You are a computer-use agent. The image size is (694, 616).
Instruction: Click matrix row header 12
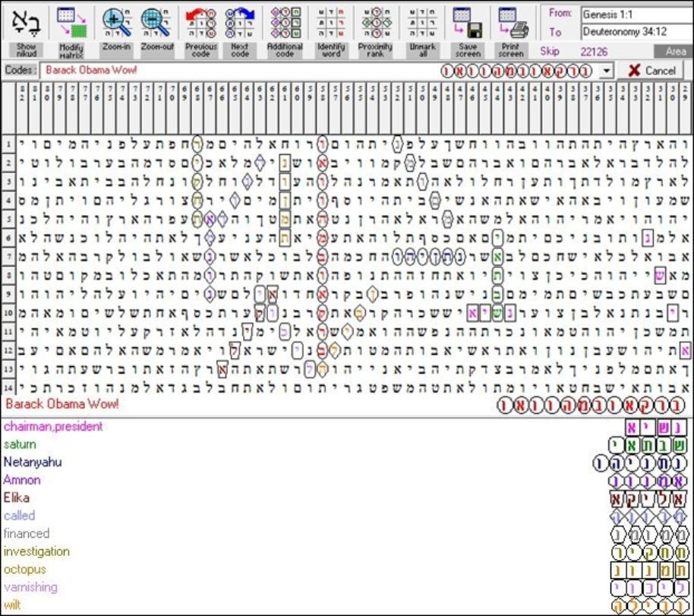(x=8, y=350)
